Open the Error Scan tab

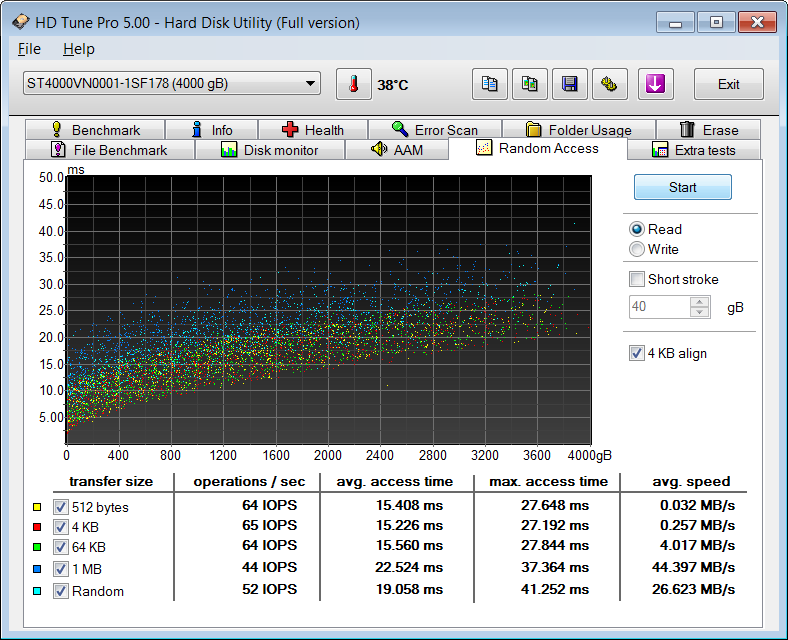pyautogui.click(x=434, y=130)
